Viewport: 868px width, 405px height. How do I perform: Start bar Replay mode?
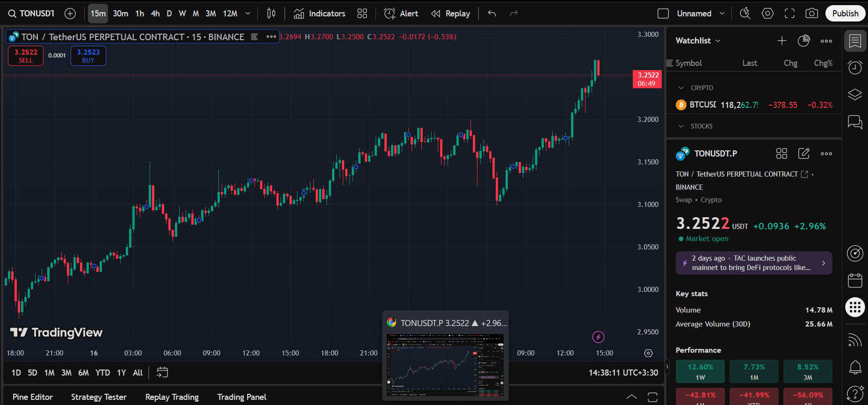[451, 14]
